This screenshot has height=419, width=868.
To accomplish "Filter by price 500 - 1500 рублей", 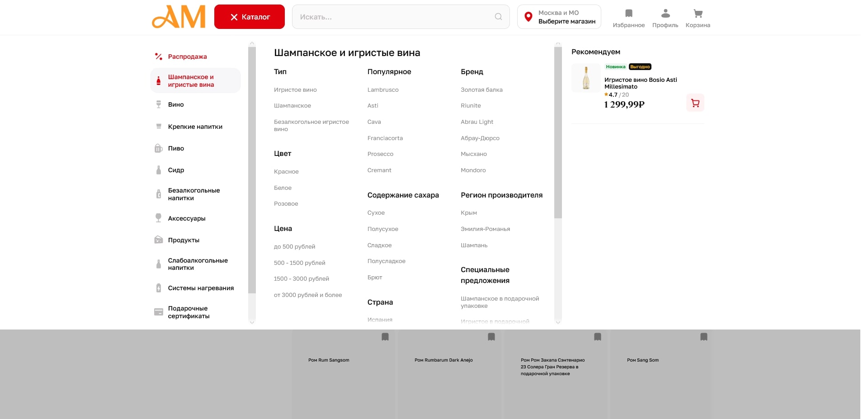I will (x=299, y=263).
